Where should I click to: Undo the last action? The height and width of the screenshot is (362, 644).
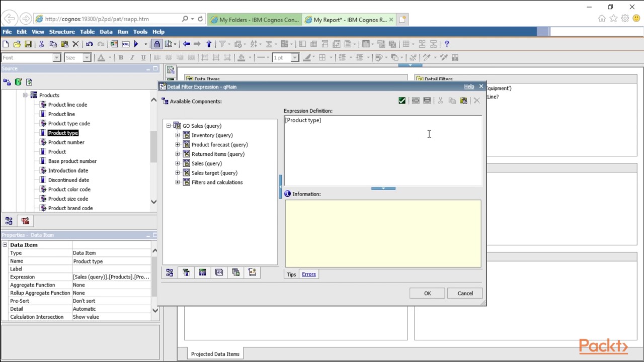pyautogui.click(x=90, y=44)
